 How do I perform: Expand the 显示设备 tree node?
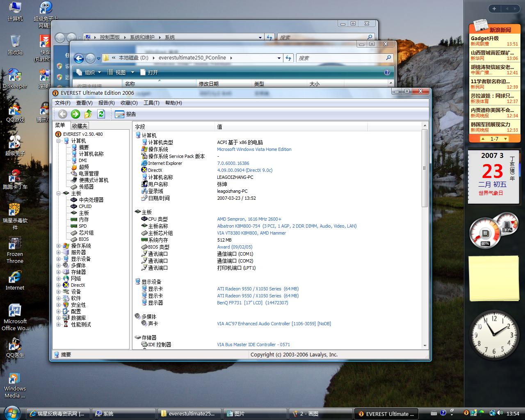(59, 259)
